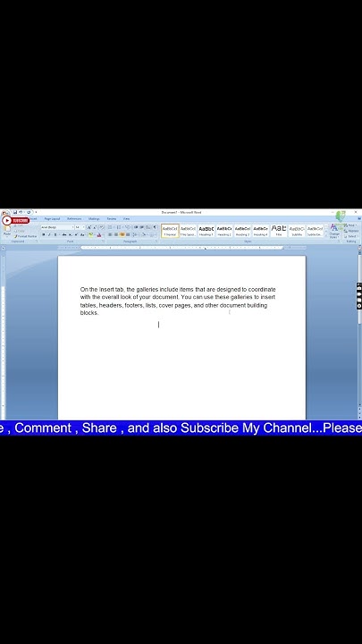The height and width of the screenshot is (644, 362).
Task: Open the line spacing menu
Action: click(136, 234)
